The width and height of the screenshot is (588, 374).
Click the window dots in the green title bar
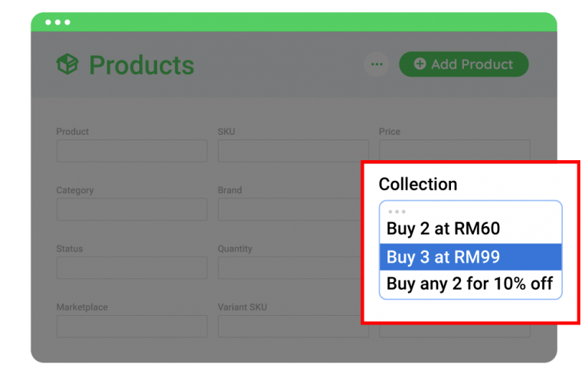(58, 22)
